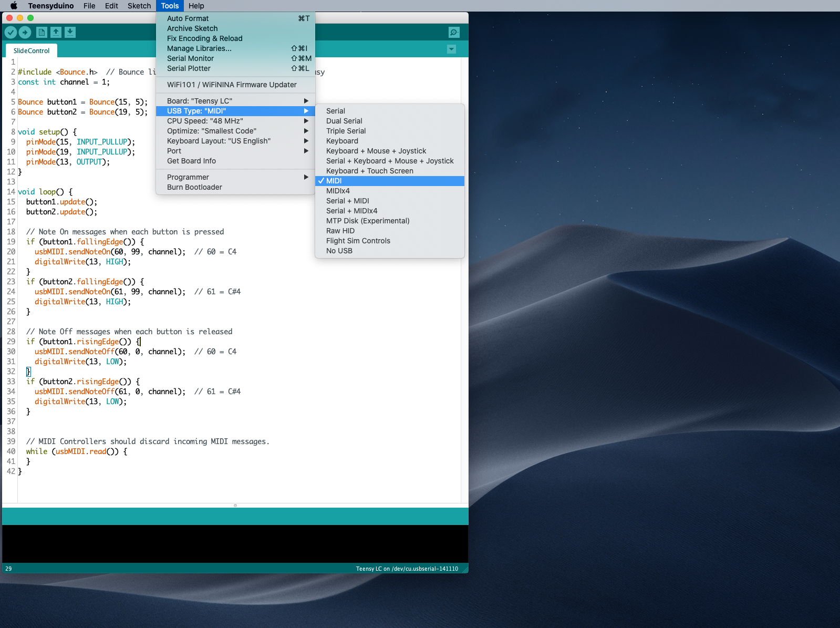Click the Save sketch down-arrow icon
This screenshot has width=840, height=628.
tap(70, 33)
